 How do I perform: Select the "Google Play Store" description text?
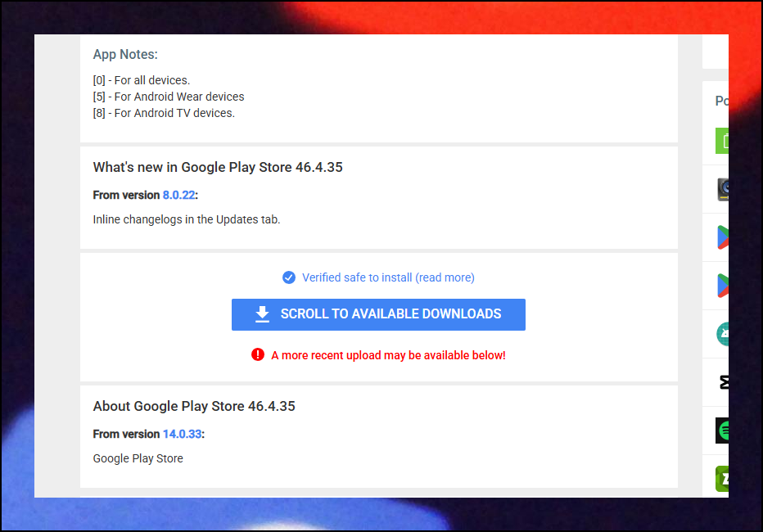point(138,458)
